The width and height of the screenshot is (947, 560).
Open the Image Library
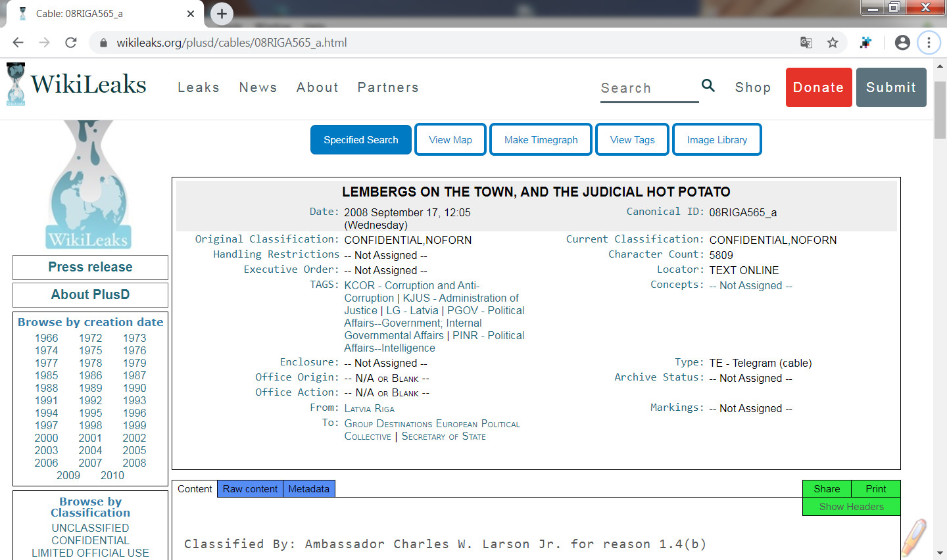tap(717, 140)
